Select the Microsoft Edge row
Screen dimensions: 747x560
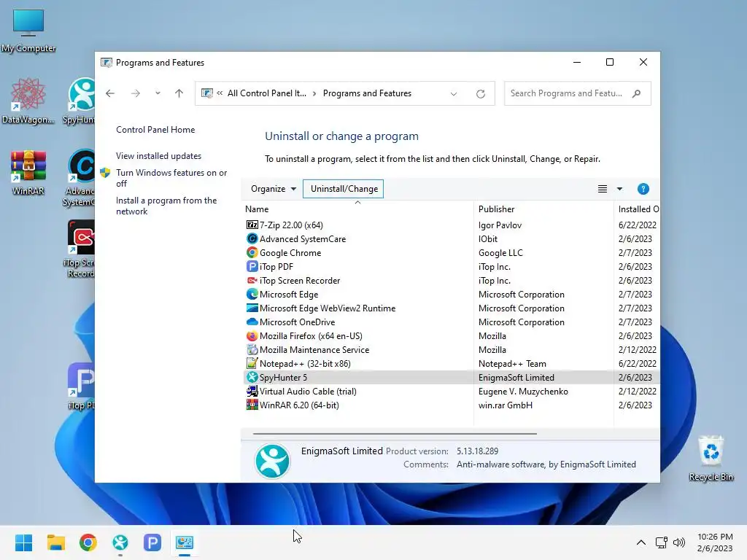[451, 295]
